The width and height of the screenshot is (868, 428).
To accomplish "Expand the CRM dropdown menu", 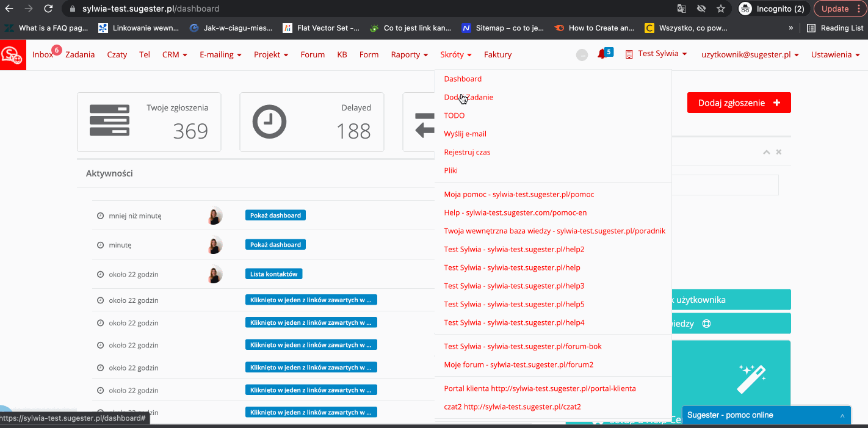I will (175, 54).
